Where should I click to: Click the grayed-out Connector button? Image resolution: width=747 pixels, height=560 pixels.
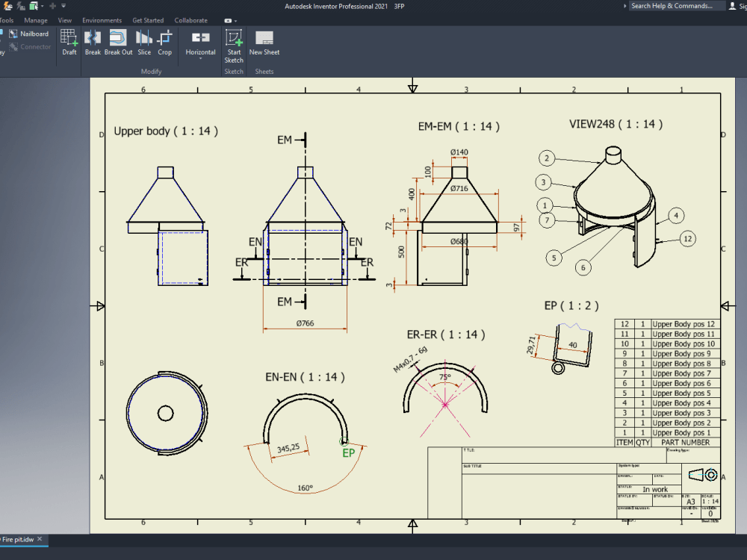(30, 46)
